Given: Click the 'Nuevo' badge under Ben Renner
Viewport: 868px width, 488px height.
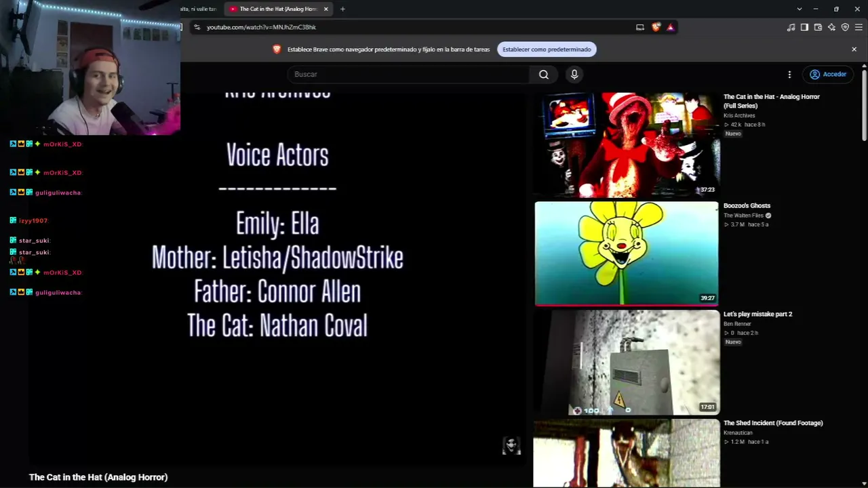Looking at the screenshot, I should point(733,342).
